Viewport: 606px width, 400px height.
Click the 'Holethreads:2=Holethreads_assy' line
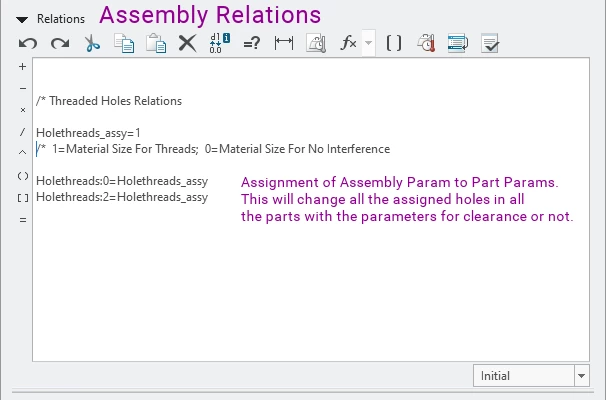point(122,197)
